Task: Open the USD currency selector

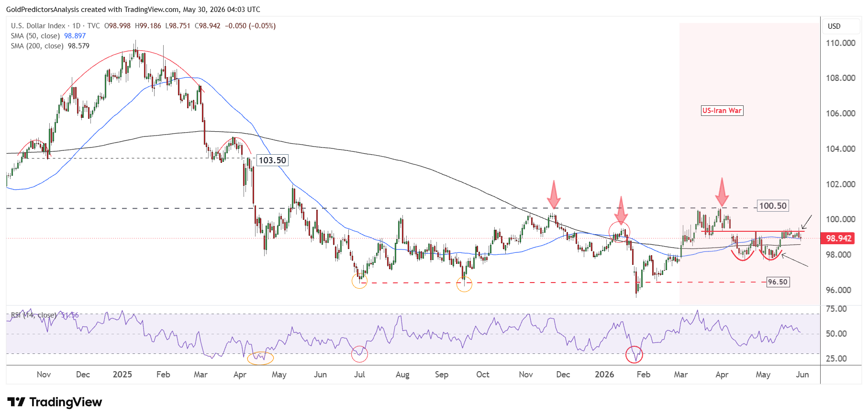Action: 834,26
